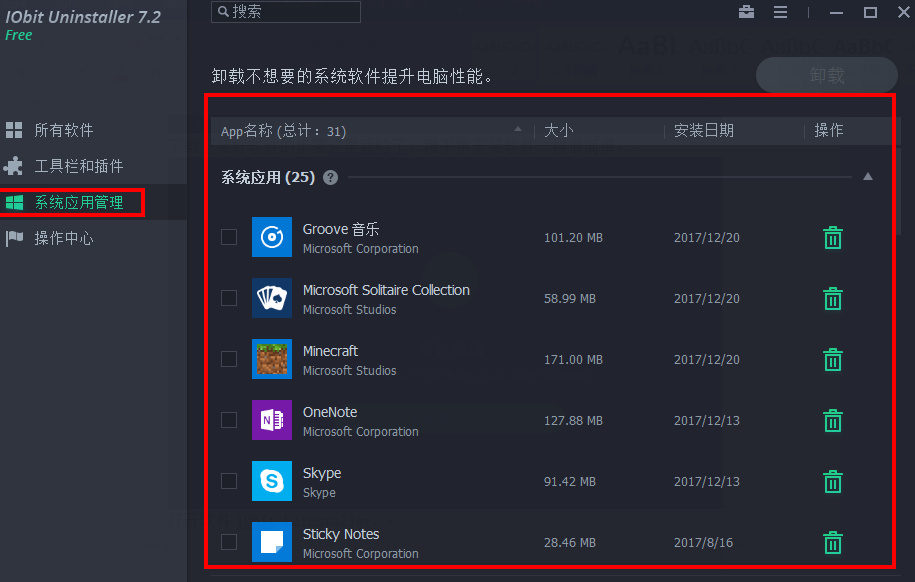Check the Sticky Notes checkbox
This screenshot has width=915, height=582.
click(229, 542)
